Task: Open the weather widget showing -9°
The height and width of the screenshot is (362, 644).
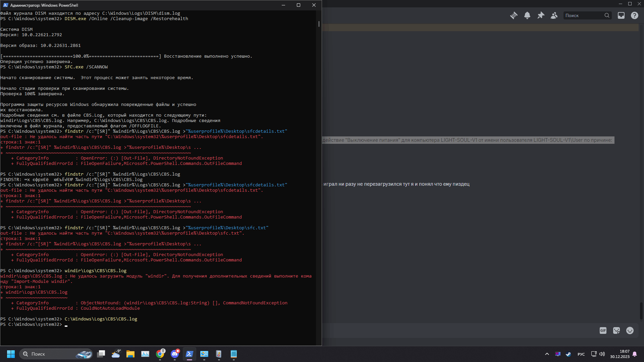Action: [116, 354]
